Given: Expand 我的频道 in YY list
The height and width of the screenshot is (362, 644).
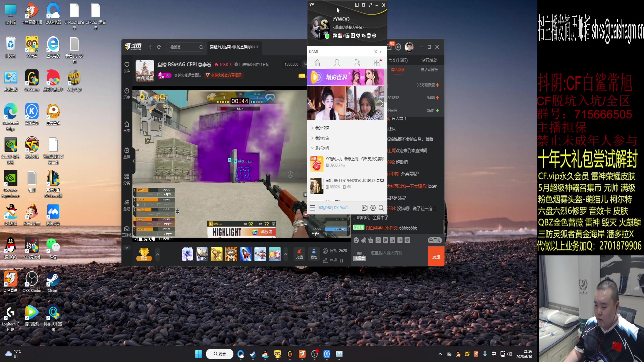Looking at the screenshot, I should point(321,128).
